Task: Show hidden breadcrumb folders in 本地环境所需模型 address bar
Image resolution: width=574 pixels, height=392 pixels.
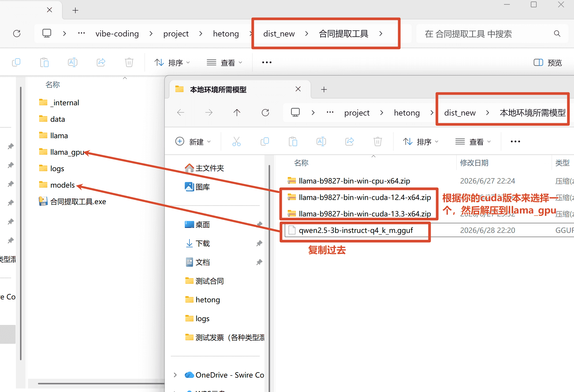Action: [x=330, y=112]
